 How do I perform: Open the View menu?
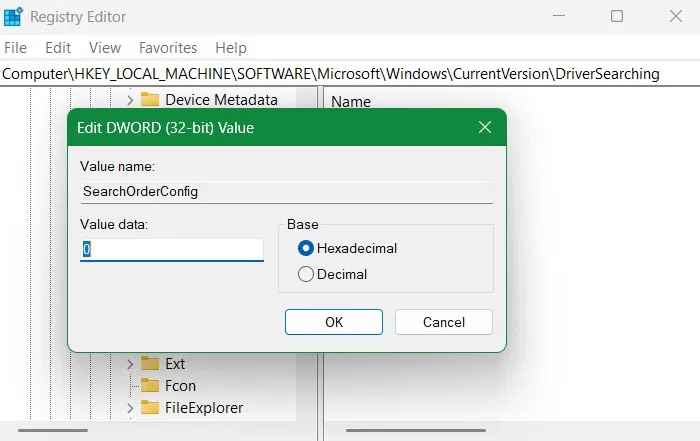click(x=105, y=48)
